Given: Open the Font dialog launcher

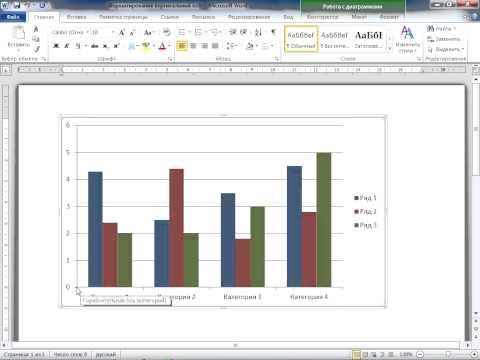Looking at the screenshot, I should coord(170,59).
